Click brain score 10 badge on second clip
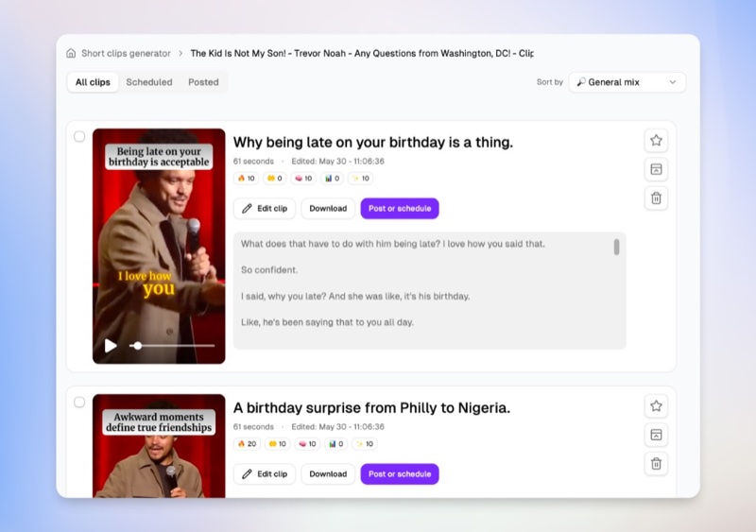 click(307, 444)
